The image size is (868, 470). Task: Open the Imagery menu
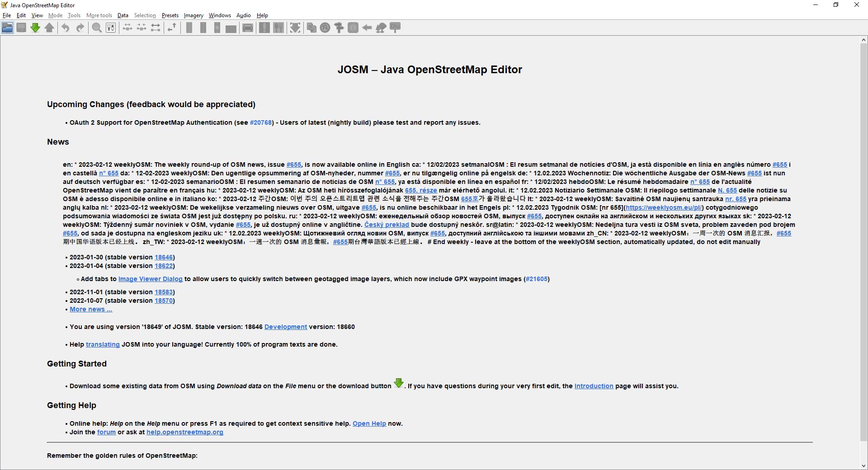pyautogui.click(x=193, y=15)
